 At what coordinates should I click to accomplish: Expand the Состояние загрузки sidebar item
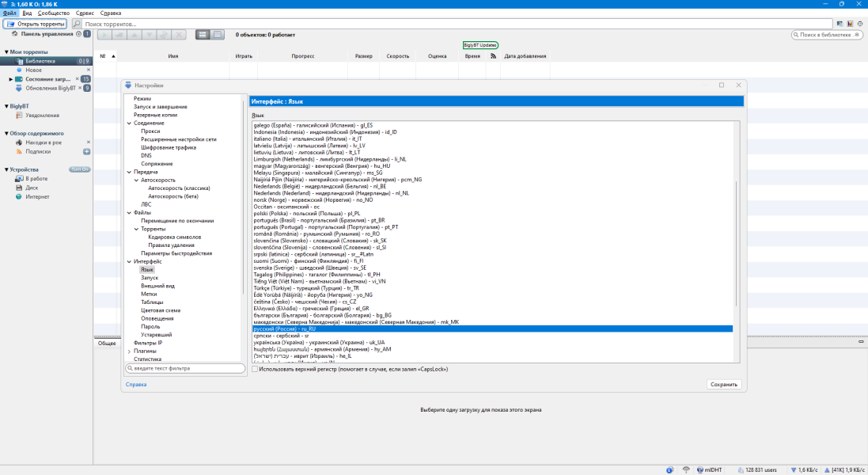tap(11, 79)
